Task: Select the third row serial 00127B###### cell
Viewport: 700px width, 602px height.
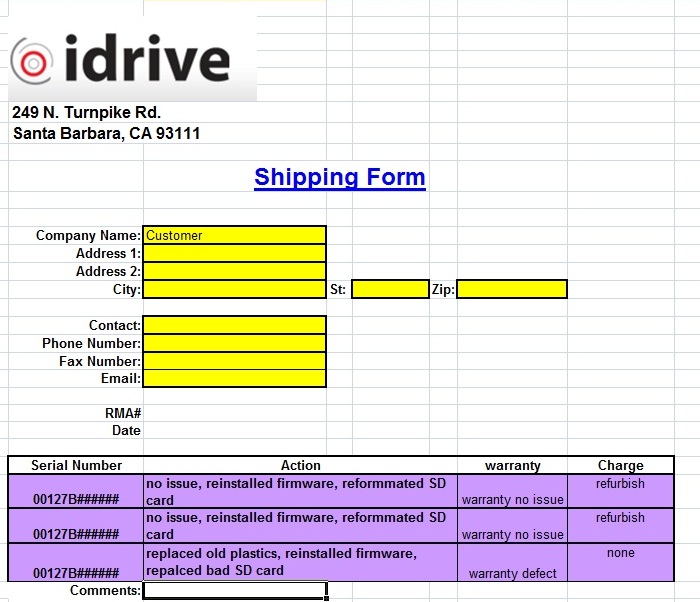Action: point(76,562)
